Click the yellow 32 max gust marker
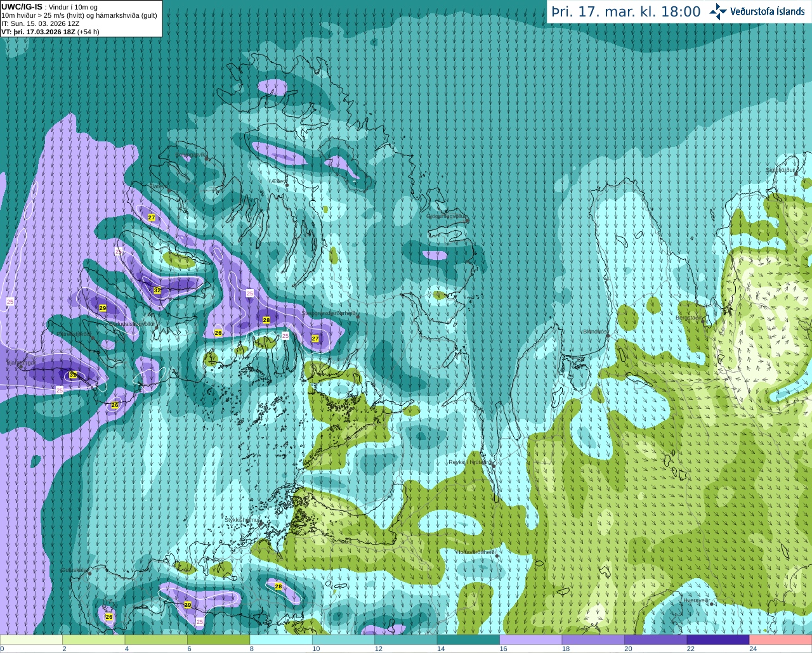The width and height of the screenshot is (812, 653). point(157,290)
